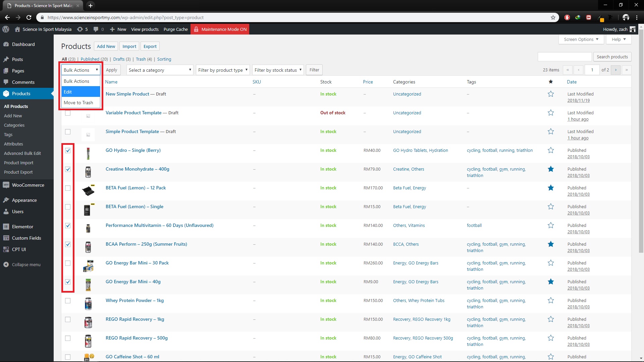Show Trash (4) products filter
The height and width of the screenshot is (362, 644).
[x=144, y=59]
